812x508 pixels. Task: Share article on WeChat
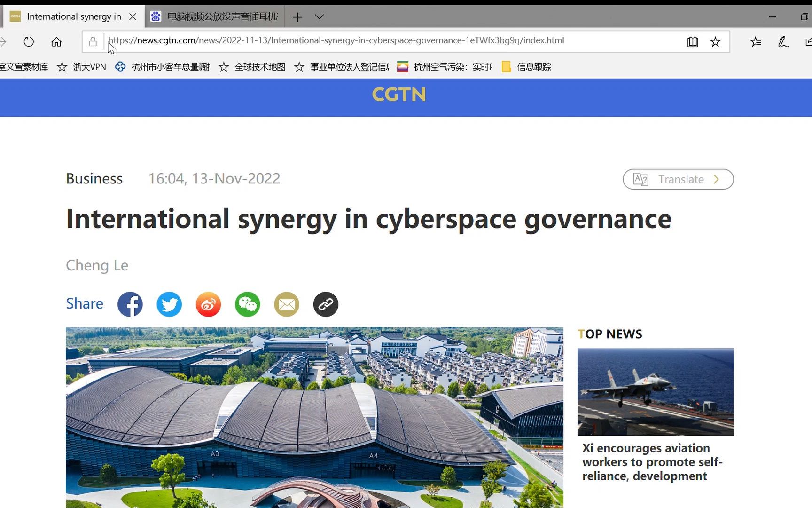pyautogui.click(x=248, y=304)
